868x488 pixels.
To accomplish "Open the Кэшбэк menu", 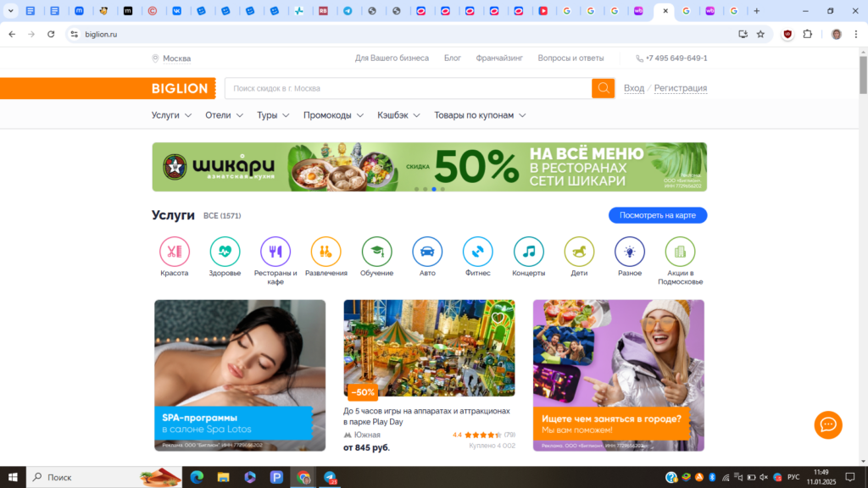I will coord(398,115).
